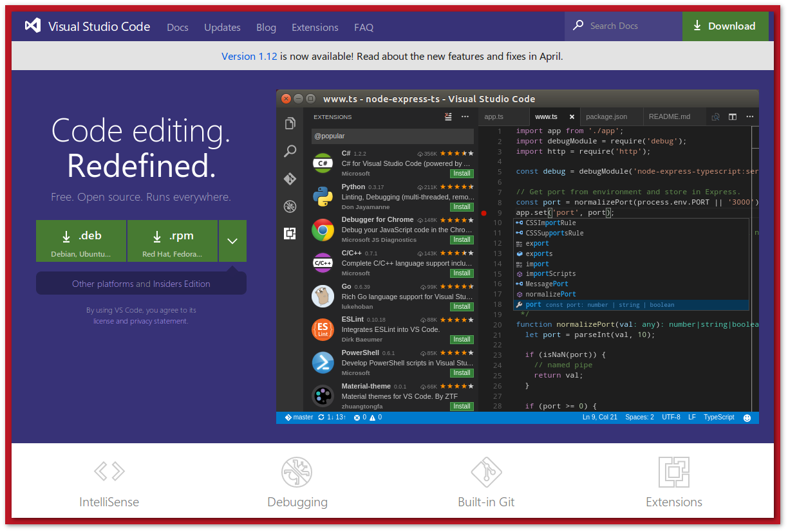Select the Extensions icon in the activity bar
This screenshot has height=532, width=788.
[290, 234]
